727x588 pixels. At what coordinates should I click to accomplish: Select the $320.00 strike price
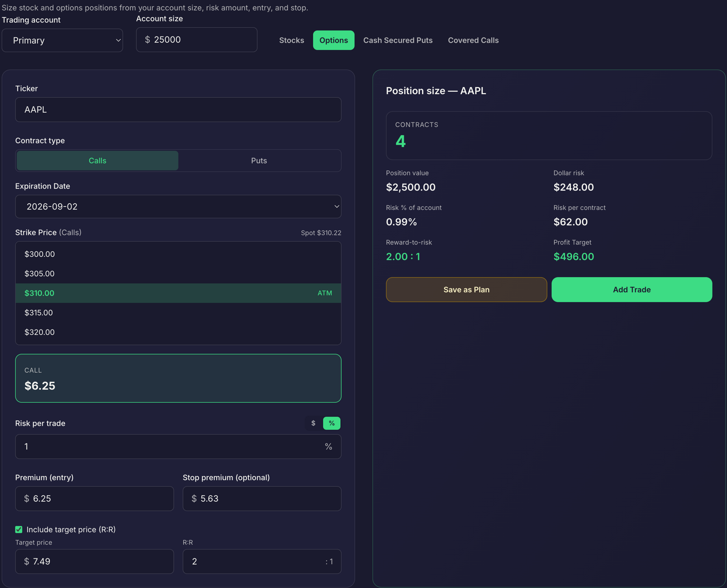(x=178, y=332)
